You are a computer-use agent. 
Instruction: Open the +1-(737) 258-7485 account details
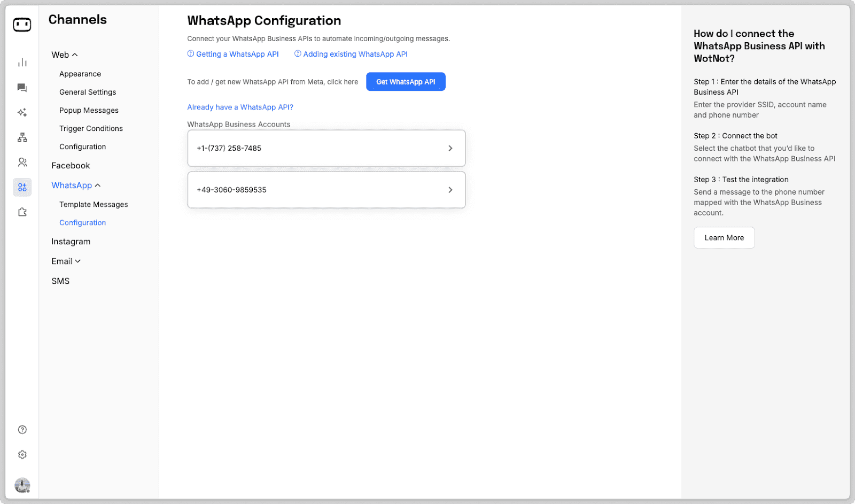click(x=327, y=148)
